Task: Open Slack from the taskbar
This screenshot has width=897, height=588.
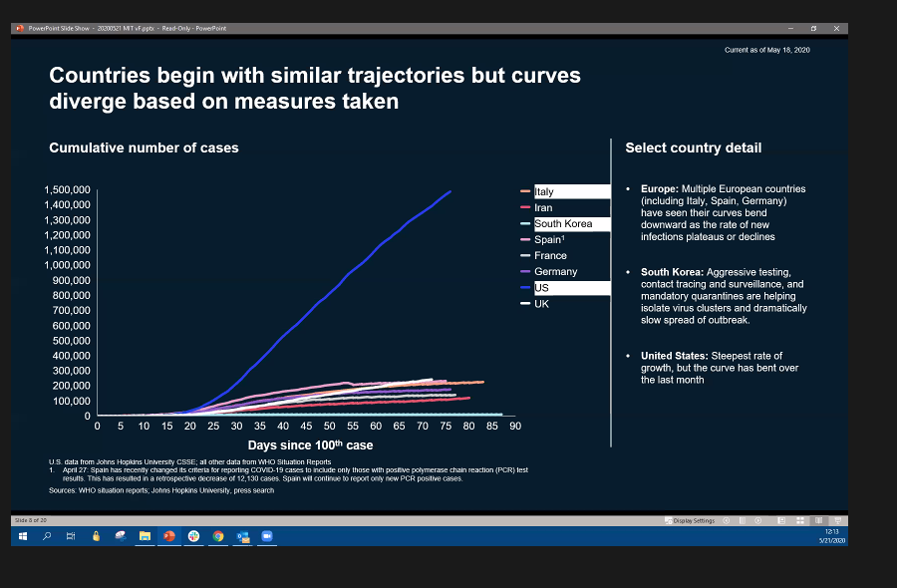Action: coord(194,536)
